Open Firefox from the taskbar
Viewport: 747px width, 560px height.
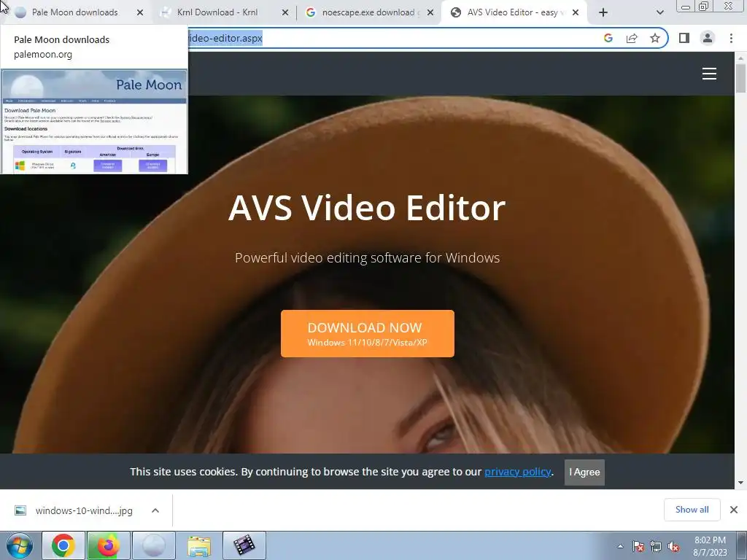108,545
